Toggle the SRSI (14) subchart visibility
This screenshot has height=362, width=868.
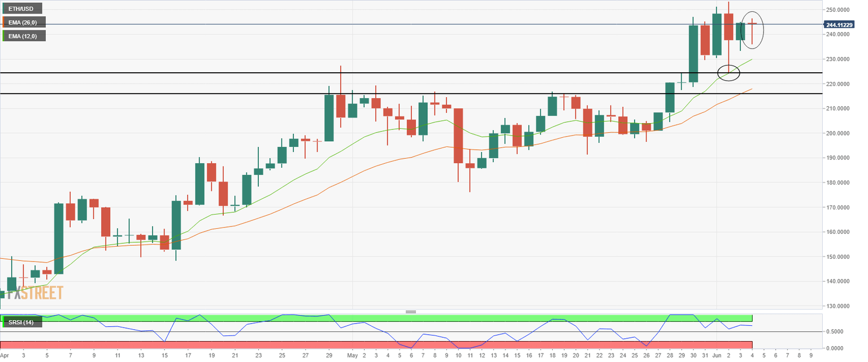(21, 322)
